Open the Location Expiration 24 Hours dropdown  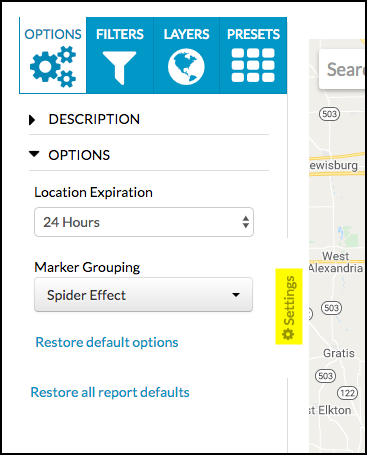pyautogui.click(x=144, y=222)
